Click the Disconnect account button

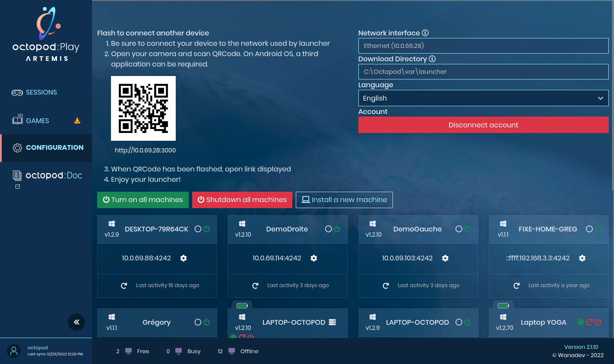483,125
